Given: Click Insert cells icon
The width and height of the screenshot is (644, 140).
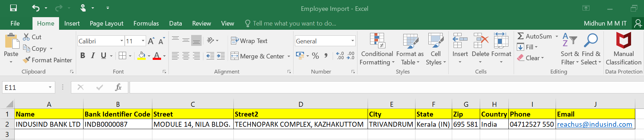Looking at the screenshot, I should click(x=460, y=41).
